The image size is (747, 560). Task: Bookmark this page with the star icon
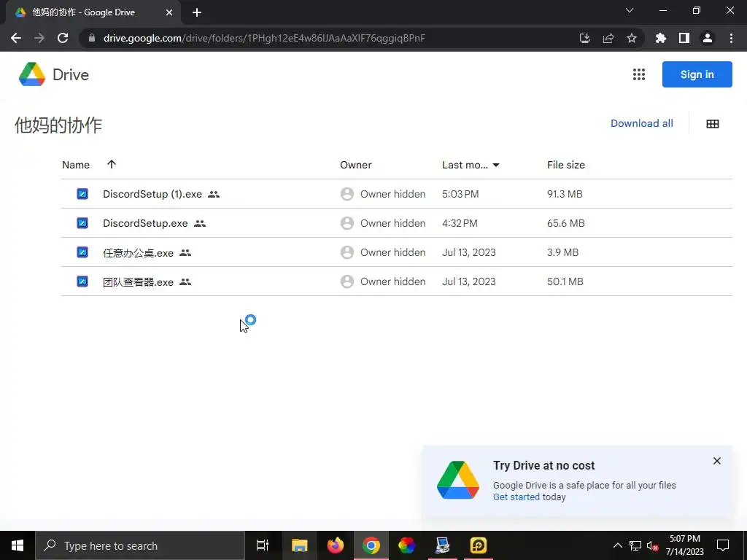tap(632, 38)
